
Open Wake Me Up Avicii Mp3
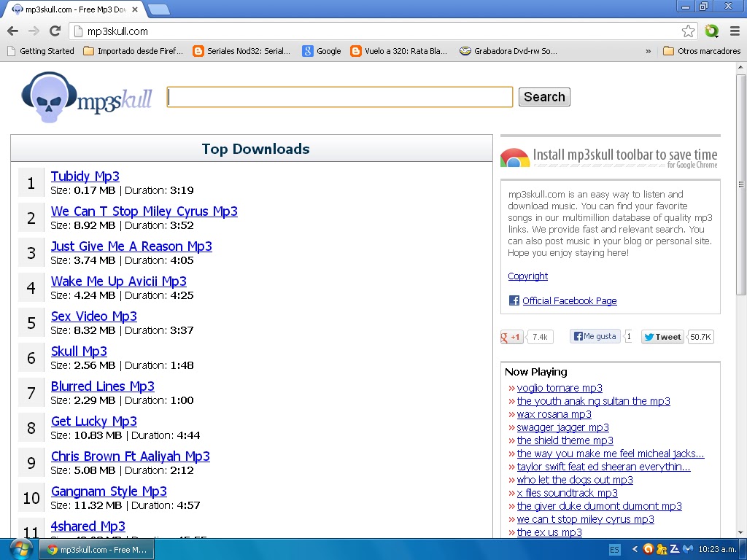click(119, 281)
